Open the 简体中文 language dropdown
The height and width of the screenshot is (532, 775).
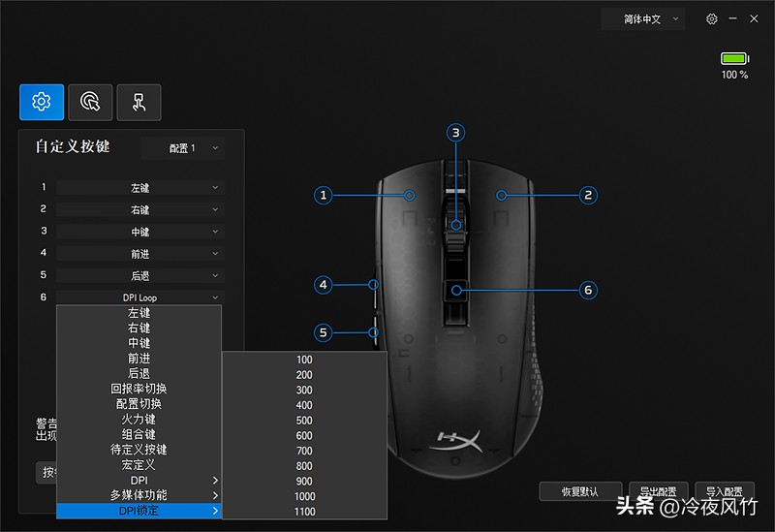[x=643, y=19]
